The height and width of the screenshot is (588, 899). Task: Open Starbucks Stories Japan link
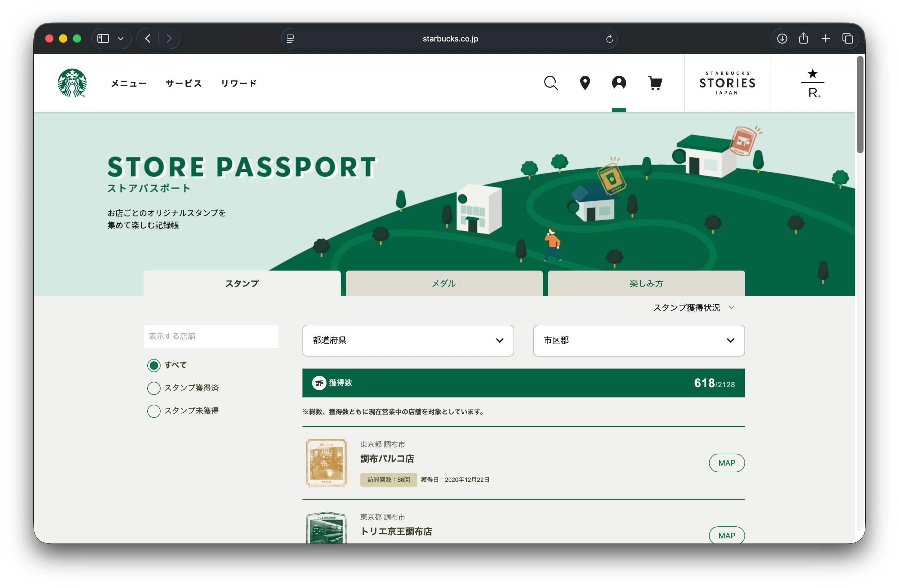pyautogui.click(x=727, y=83)
